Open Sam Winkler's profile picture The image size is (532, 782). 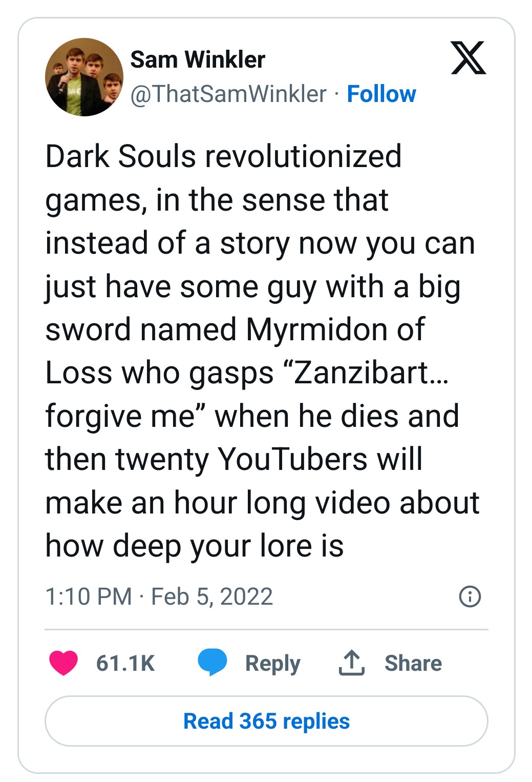[84, 77]
